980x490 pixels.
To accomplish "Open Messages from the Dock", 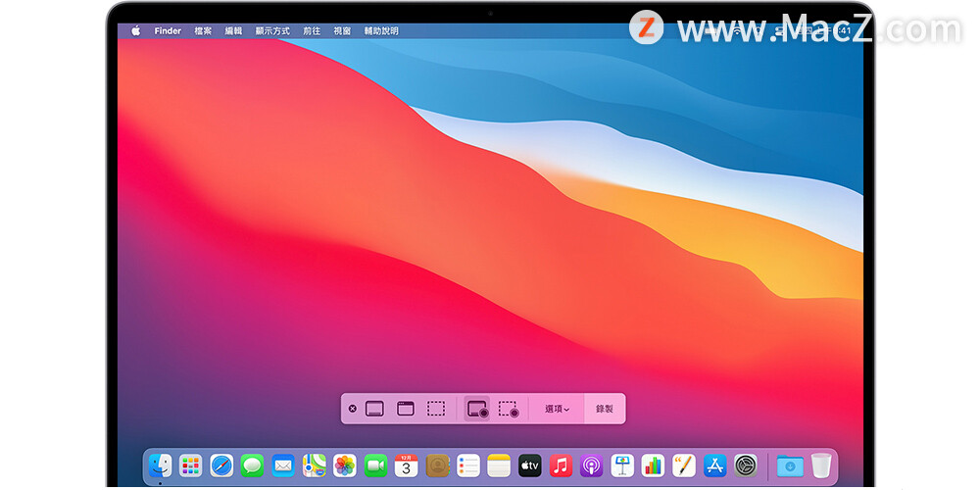I will (253, 465).
